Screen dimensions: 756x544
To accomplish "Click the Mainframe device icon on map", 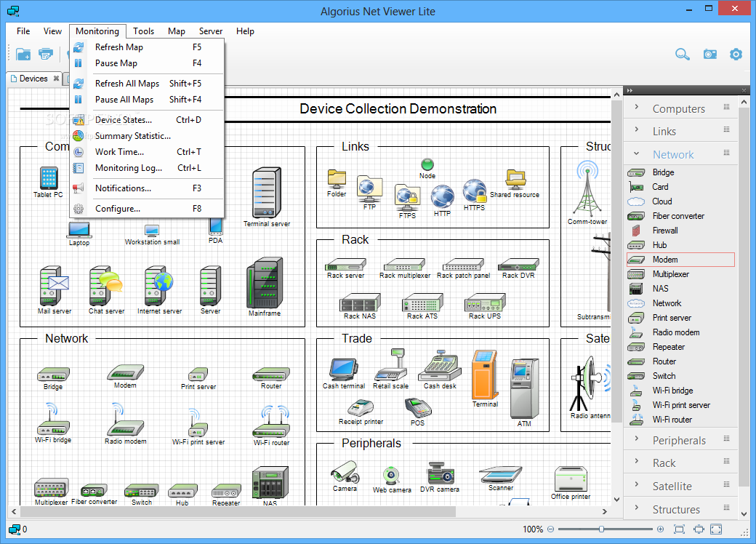I will [264, 284].
